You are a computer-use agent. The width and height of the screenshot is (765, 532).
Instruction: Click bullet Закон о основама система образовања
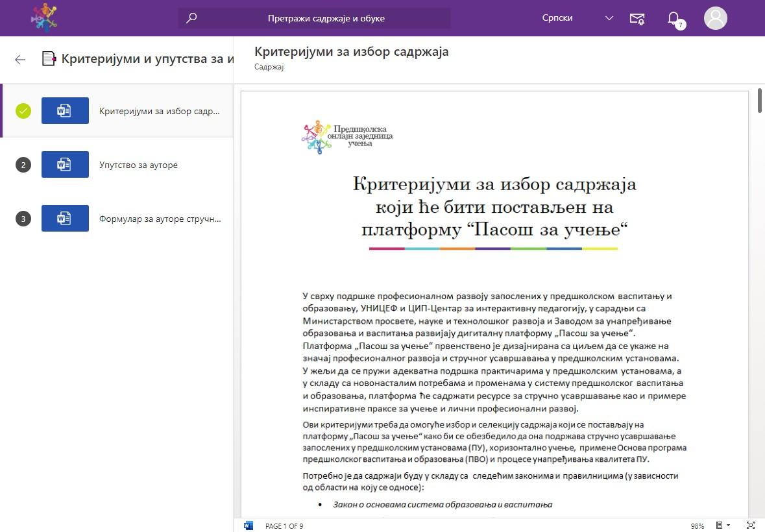click(443, 505)
